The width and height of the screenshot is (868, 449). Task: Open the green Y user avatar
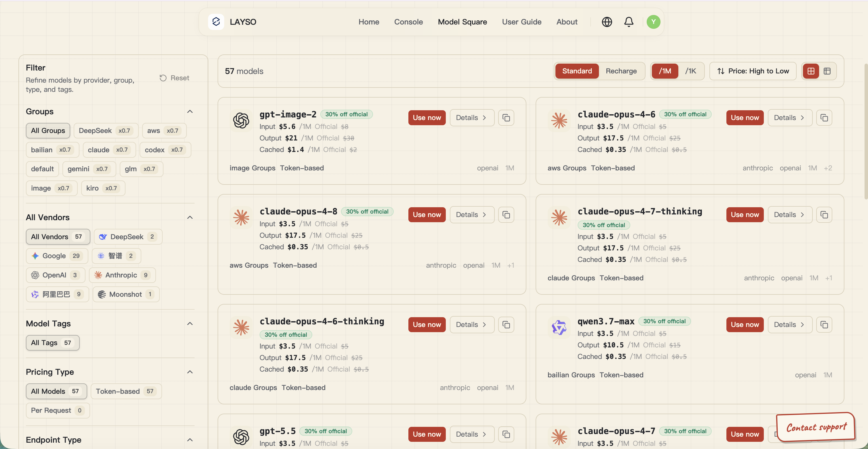coord(653,22)
